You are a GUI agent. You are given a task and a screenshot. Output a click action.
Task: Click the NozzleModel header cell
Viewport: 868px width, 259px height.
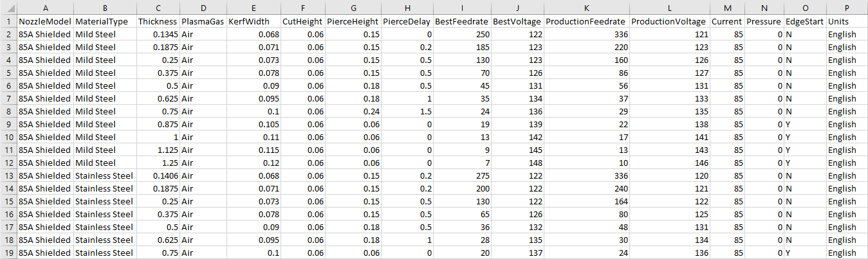click(45, 21)
